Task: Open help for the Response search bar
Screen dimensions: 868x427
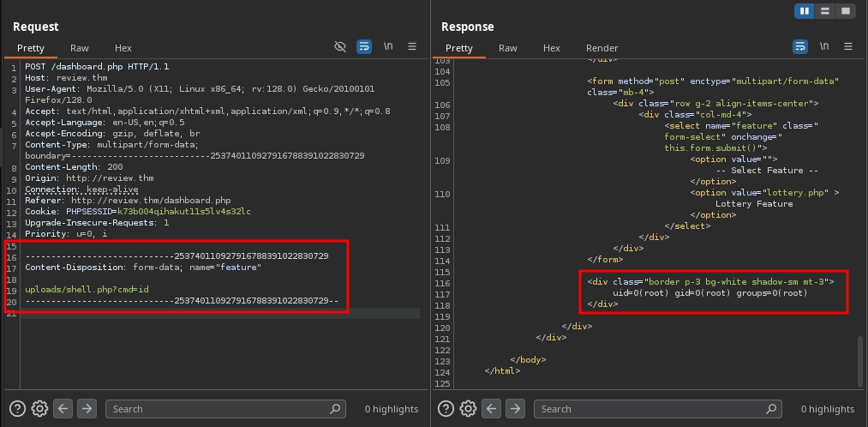Action: (x=446, y=409)
